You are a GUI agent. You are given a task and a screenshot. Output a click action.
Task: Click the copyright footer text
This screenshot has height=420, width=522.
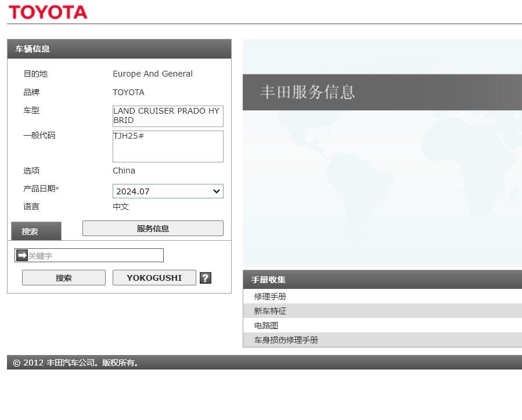[75, 363]
